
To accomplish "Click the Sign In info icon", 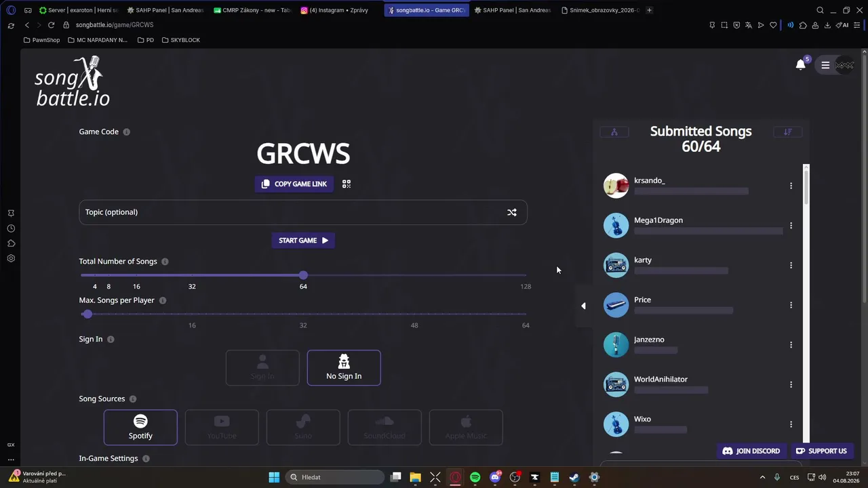I will pyautogui.click(x=111, y=340).
